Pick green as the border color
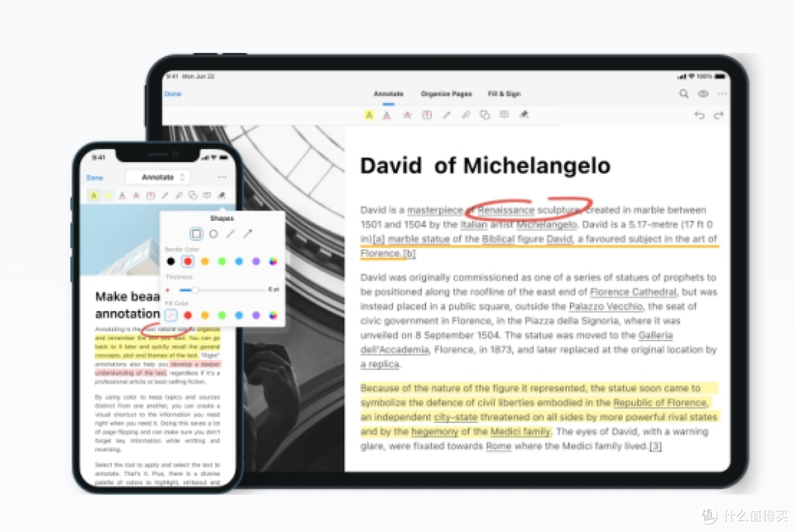The height and width of the screenshot is (532, 795). tap(222, 261)
